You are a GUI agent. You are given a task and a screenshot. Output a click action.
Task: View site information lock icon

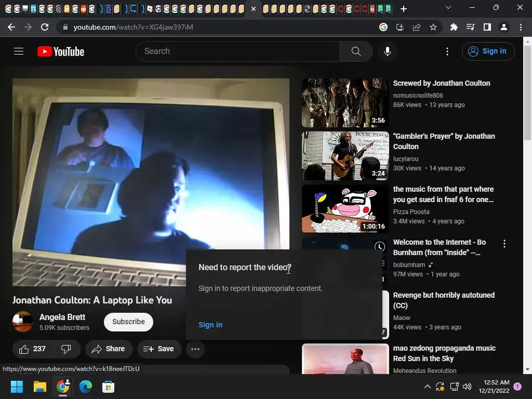pyautogui.click(x=65, y=27)
